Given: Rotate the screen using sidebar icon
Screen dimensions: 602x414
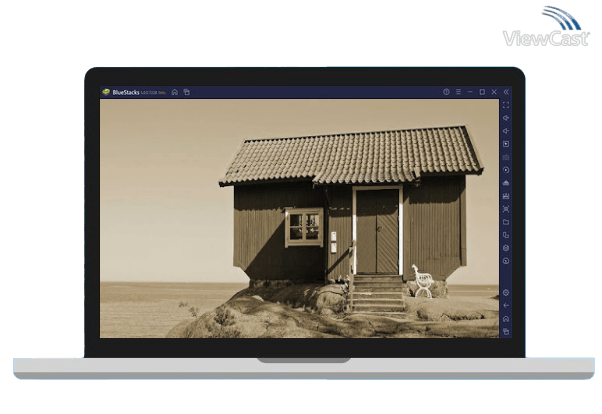Looking at the screenshot, I should (506, 235).
